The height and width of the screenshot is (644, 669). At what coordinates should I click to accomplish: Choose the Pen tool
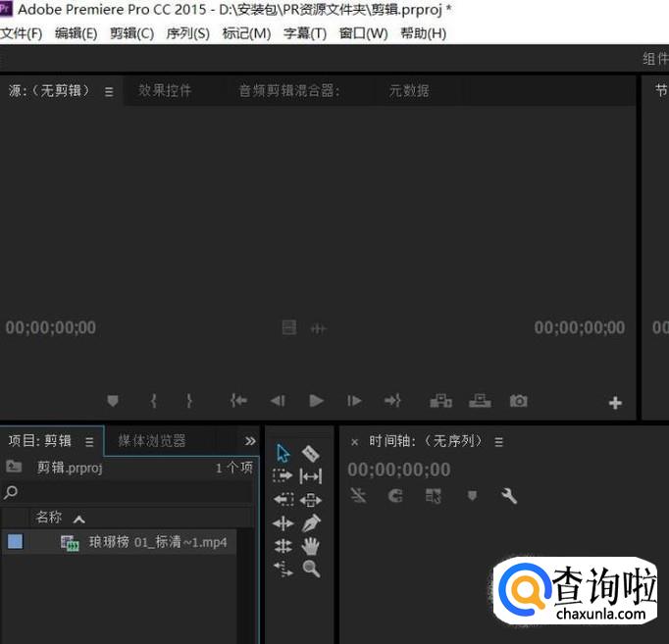(x=311, y=522)
